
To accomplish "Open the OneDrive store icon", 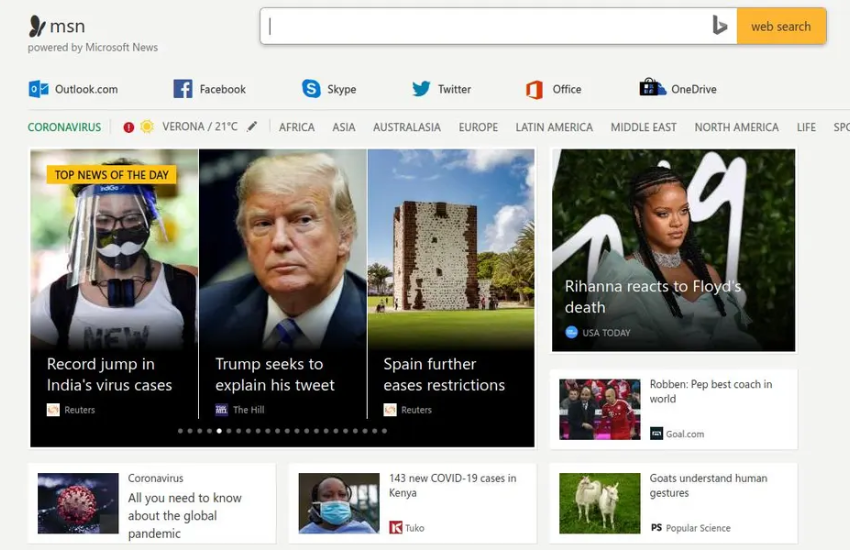I will 652,88.
